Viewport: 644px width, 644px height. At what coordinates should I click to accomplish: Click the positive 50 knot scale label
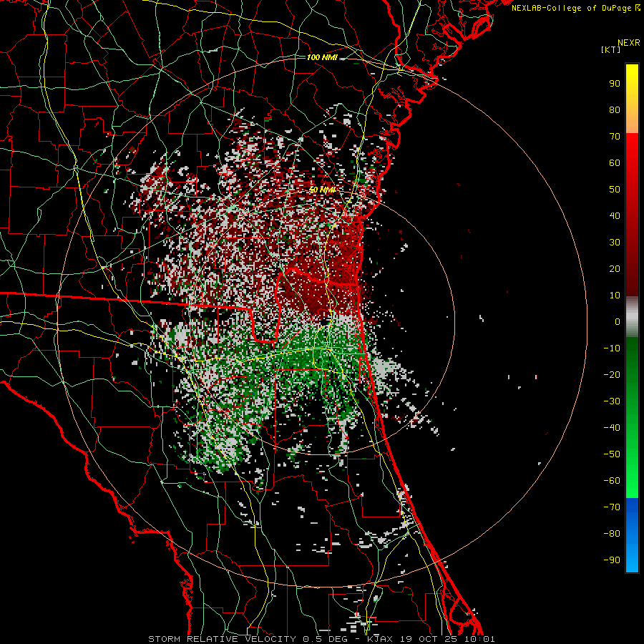[615, 190]
